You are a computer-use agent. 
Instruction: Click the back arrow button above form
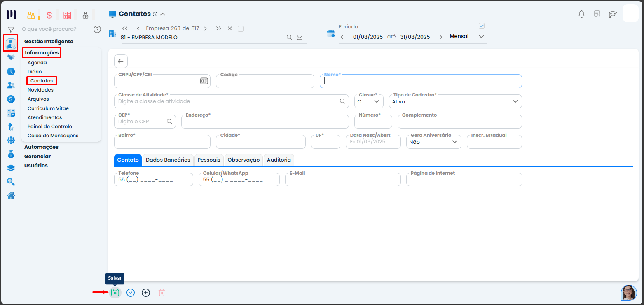tap(121, 61)
